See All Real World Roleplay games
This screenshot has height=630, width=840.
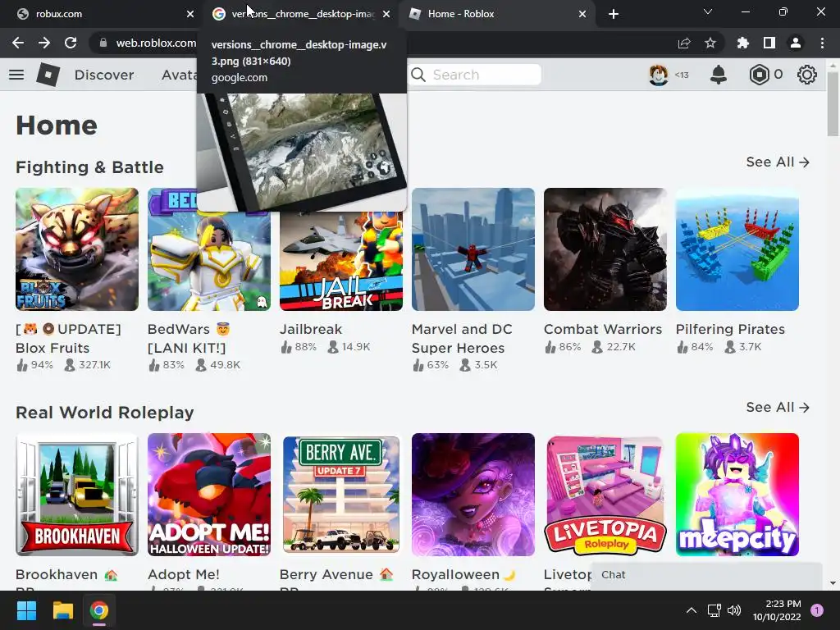click(x=778, y=407)
